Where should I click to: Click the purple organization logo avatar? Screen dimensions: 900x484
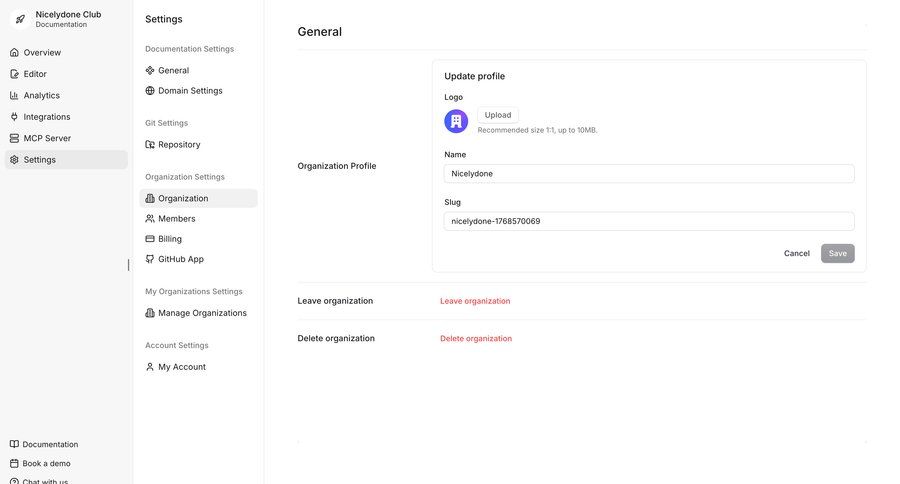pyautogui.click(x=456, y=121)
